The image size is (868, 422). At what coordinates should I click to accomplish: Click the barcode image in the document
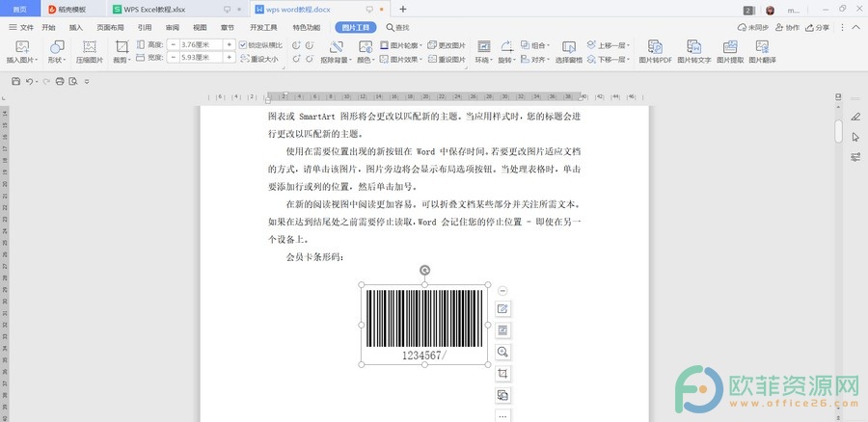424,325
